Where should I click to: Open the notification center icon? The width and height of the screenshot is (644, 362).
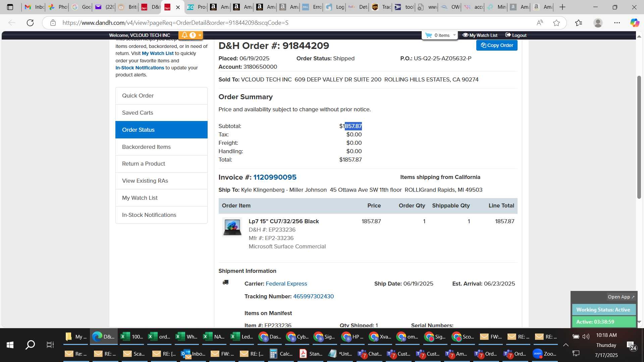[632, 345]
